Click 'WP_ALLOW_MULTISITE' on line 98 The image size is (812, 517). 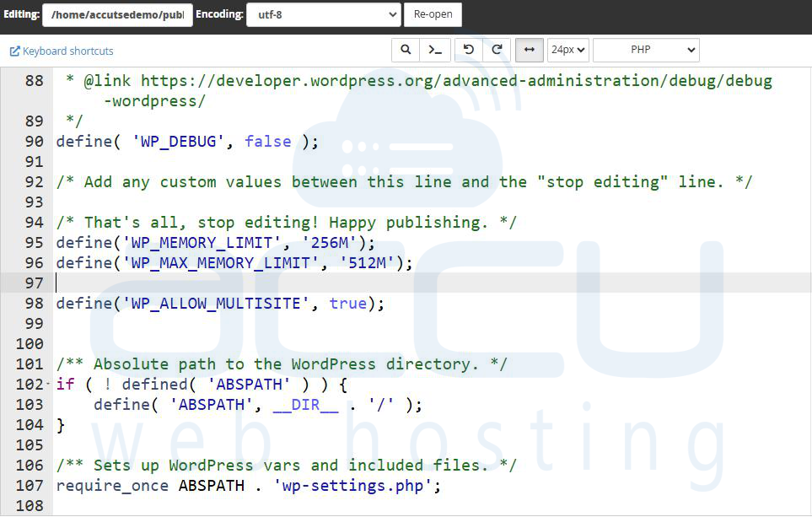coord(216,303)
